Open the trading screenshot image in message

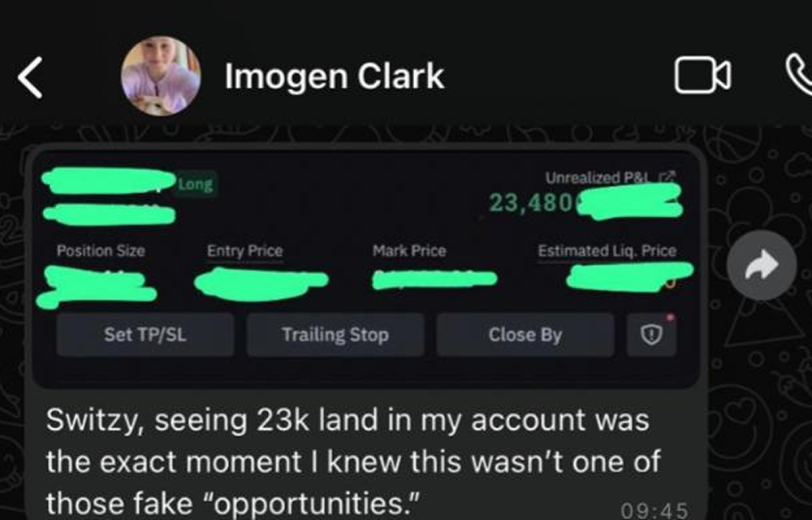tap(365, 267)
